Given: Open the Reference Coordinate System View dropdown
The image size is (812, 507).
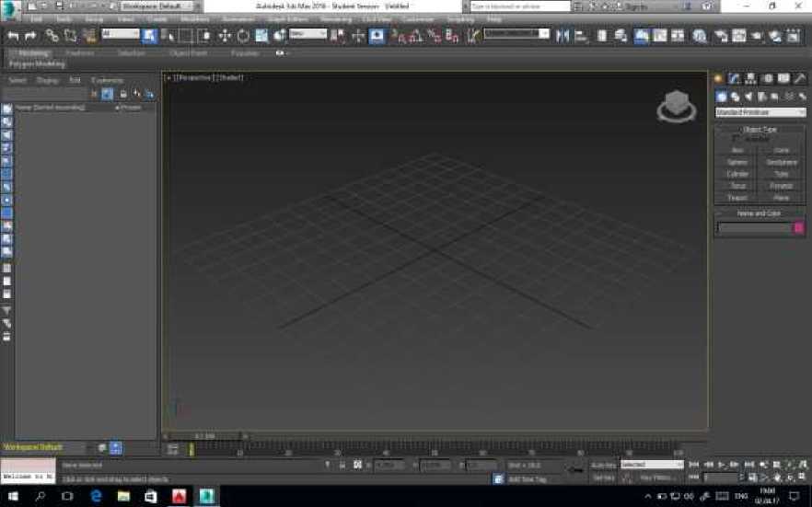Looking at the screenshot, I should click(x=307, y=34).
